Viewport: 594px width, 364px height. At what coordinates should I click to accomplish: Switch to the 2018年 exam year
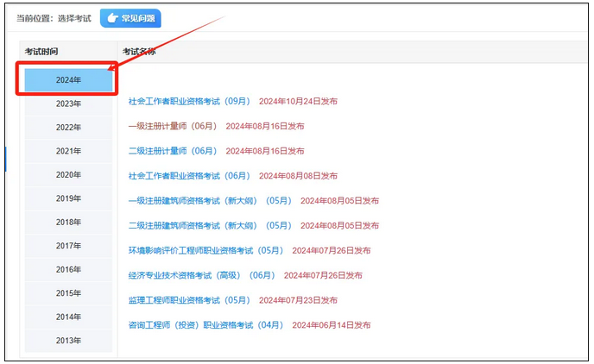click(68, 223)
